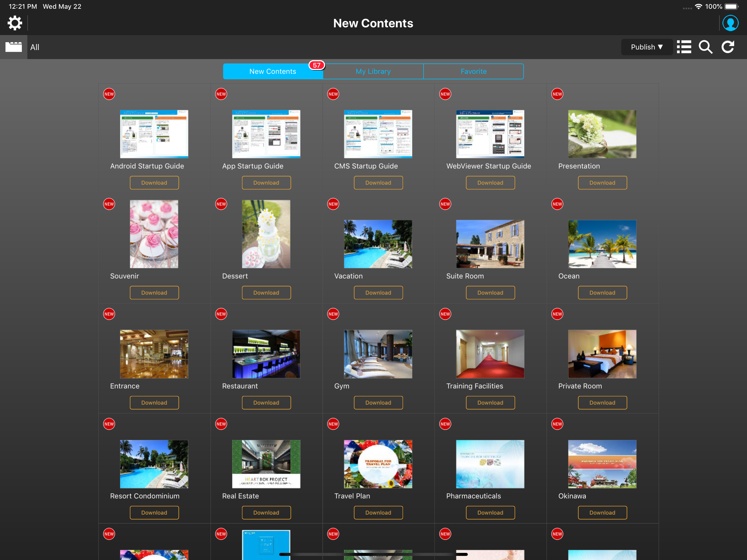Tap NEW badge on Entrance card
747x560 pixels.
point(109,314)
